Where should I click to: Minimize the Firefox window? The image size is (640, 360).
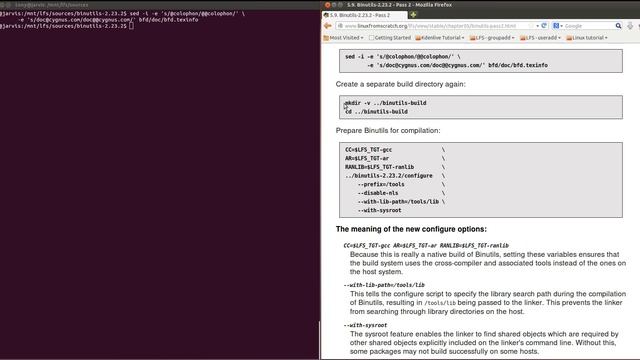pos(334,5)
